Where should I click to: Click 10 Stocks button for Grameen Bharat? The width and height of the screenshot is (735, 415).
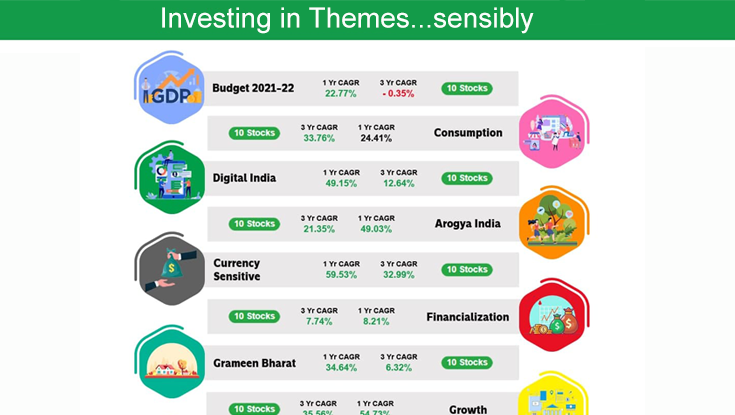tap(467, 362)
